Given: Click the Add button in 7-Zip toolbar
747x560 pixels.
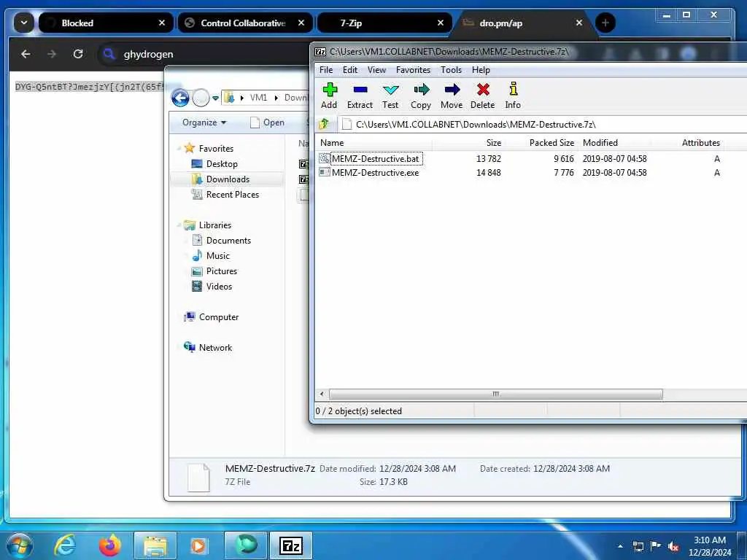Looking at the screenshot, I should [x=329, y=96].
